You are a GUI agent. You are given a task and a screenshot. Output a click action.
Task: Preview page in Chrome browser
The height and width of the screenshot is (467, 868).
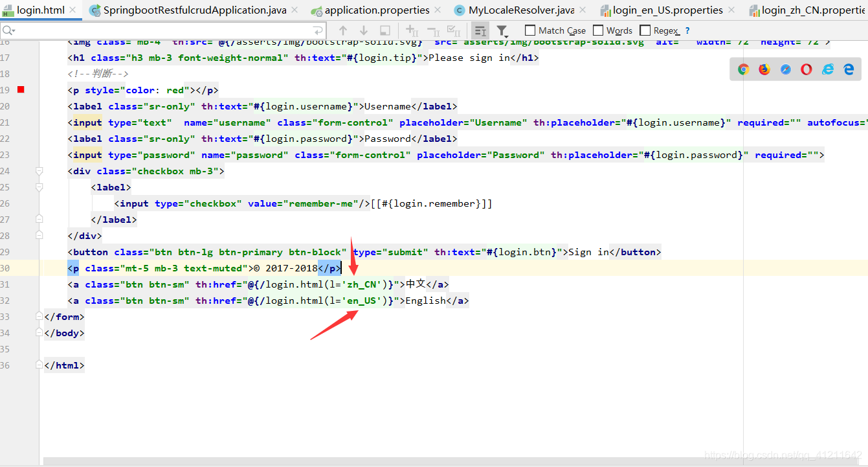click(x=744, y=69)
